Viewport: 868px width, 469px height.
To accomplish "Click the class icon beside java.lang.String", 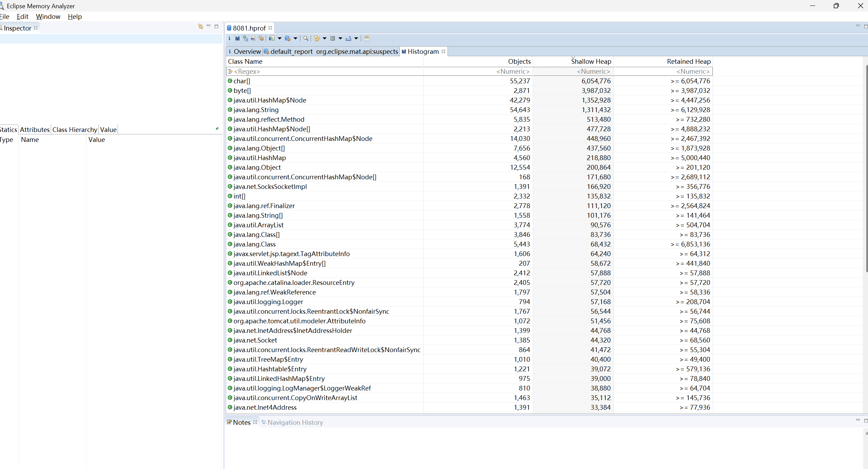I will pyautogui.click(x=230, y=110).
